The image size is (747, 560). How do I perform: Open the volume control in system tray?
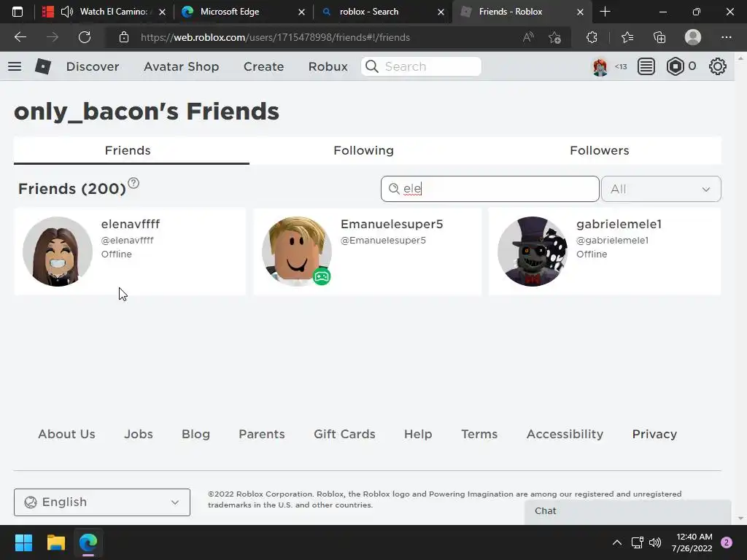[655, 542]
